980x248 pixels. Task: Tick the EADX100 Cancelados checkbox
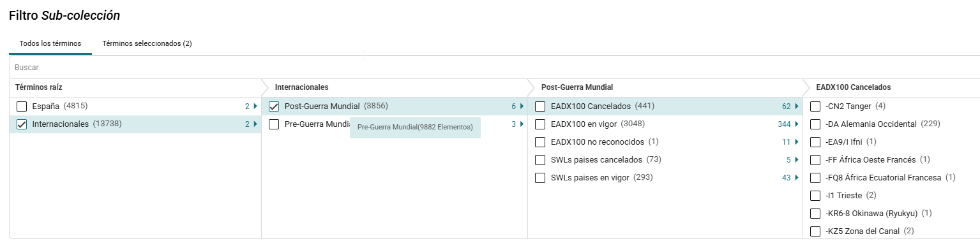pos(540,106)
